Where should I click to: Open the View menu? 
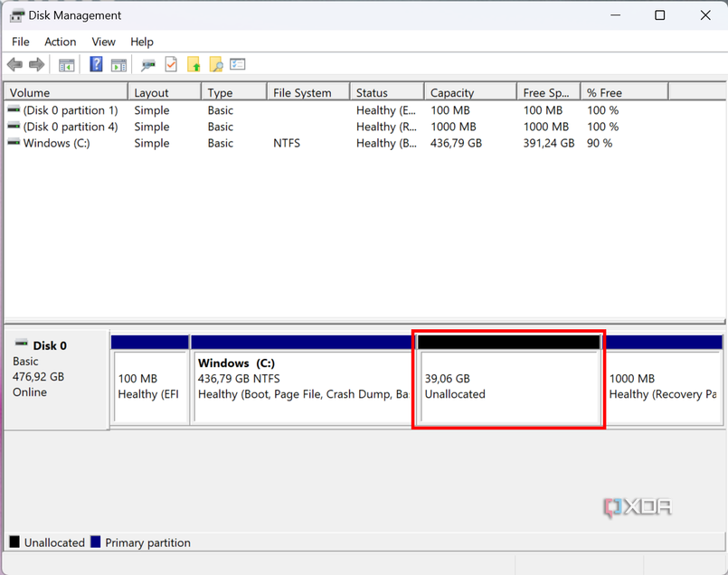[x=103, y=42]
